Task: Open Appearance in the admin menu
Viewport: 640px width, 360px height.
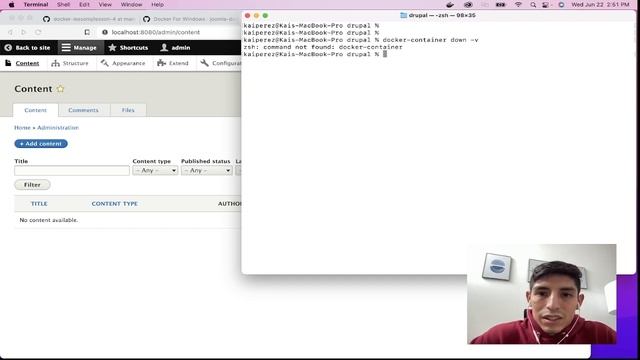Action: tap(123, 63)
